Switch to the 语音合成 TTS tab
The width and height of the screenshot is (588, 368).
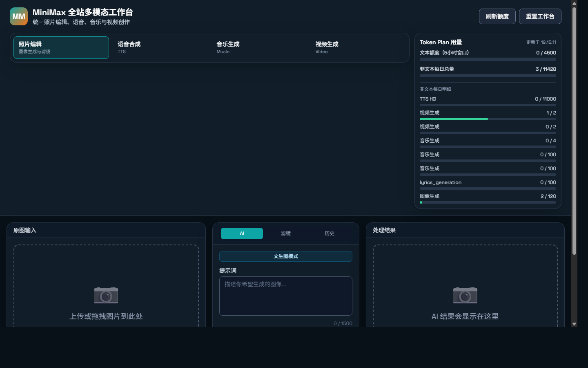click(x=160, y=47)
